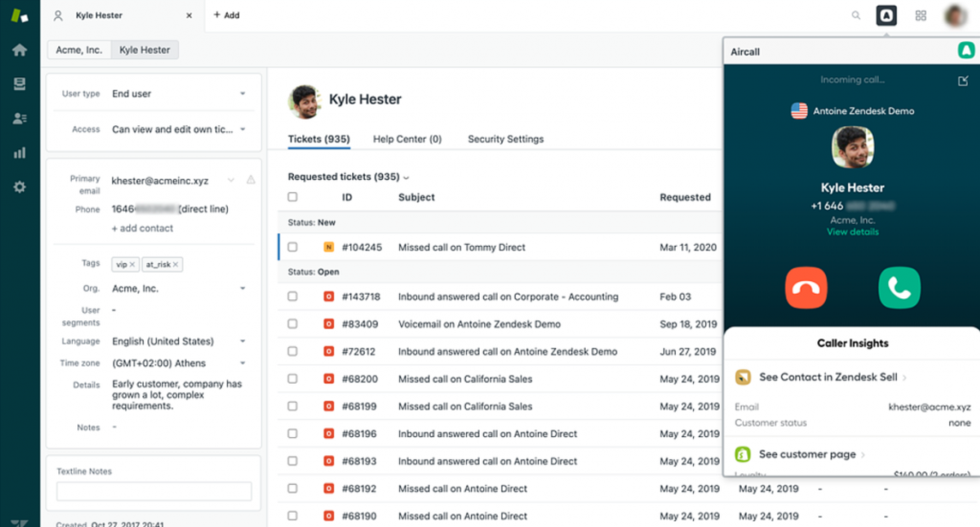Click the Notes field dash value

tap(115, 428)
